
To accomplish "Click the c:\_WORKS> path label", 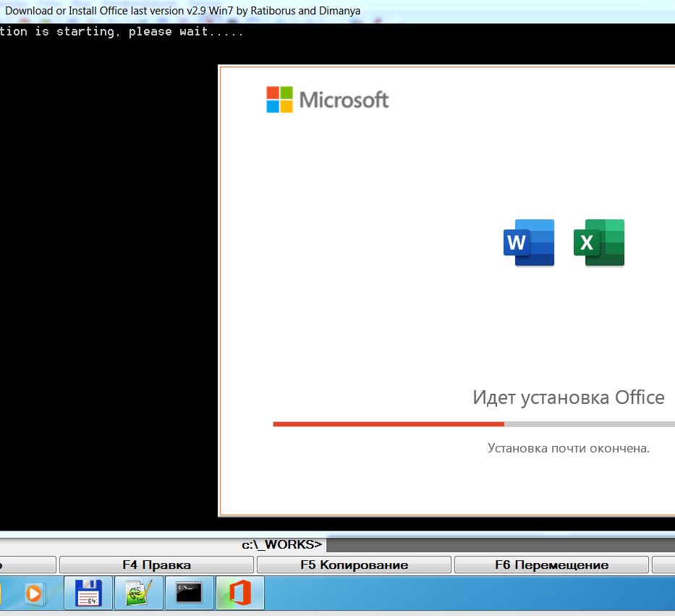I will click(281, 544).
